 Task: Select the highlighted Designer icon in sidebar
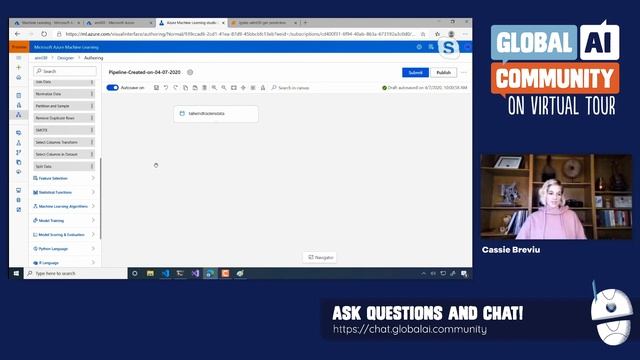point(18,115)
